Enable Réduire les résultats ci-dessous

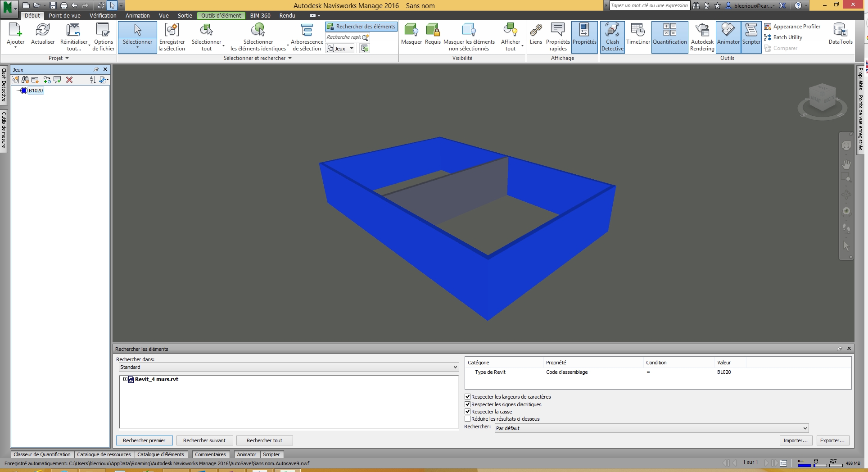click(468, 419)
